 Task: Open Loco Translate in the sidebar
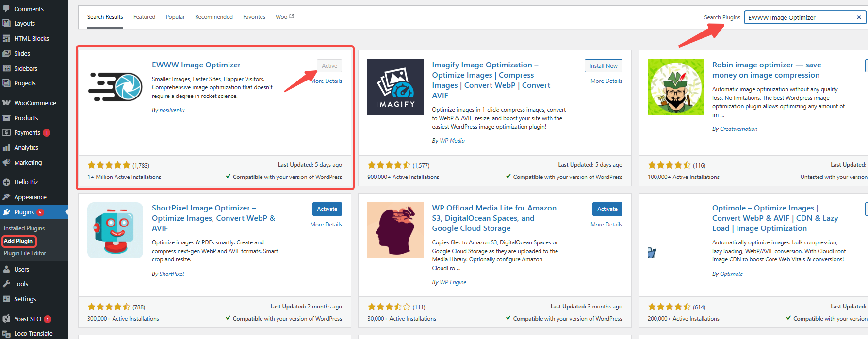coord(33,333)
